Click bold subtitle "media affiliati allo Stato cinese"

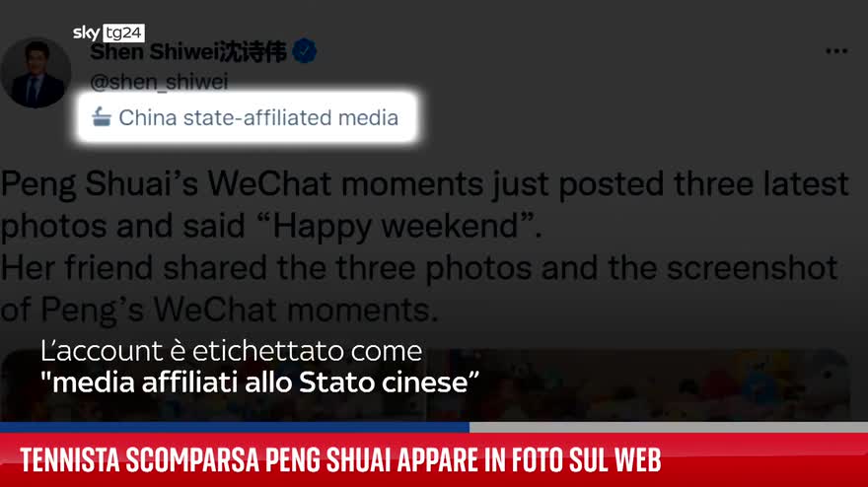point(260,382)
